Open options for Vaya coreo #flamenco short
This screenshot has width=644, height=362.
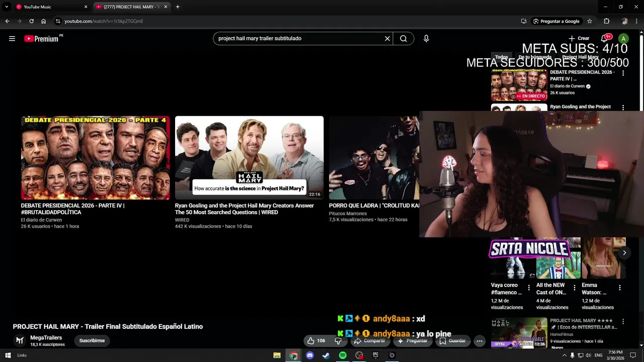[529, 288]
